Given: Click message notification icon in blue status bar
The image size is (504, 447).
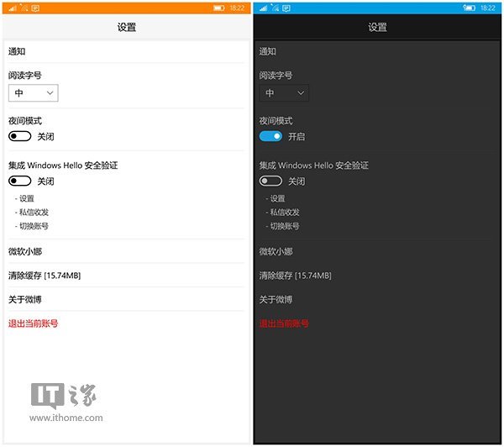Looking at the screenshot, I should 286,8.
